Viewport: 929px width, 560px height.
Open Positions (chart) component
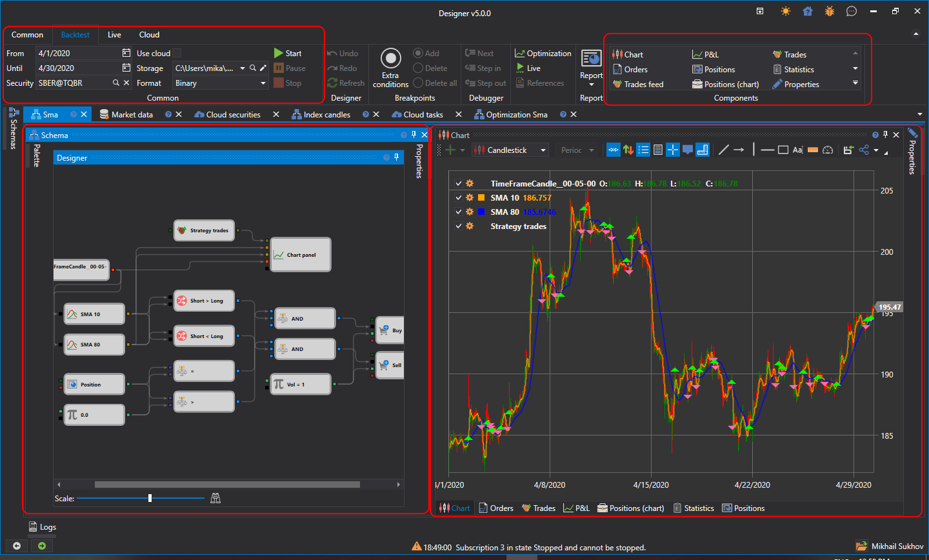pos(725,85)
